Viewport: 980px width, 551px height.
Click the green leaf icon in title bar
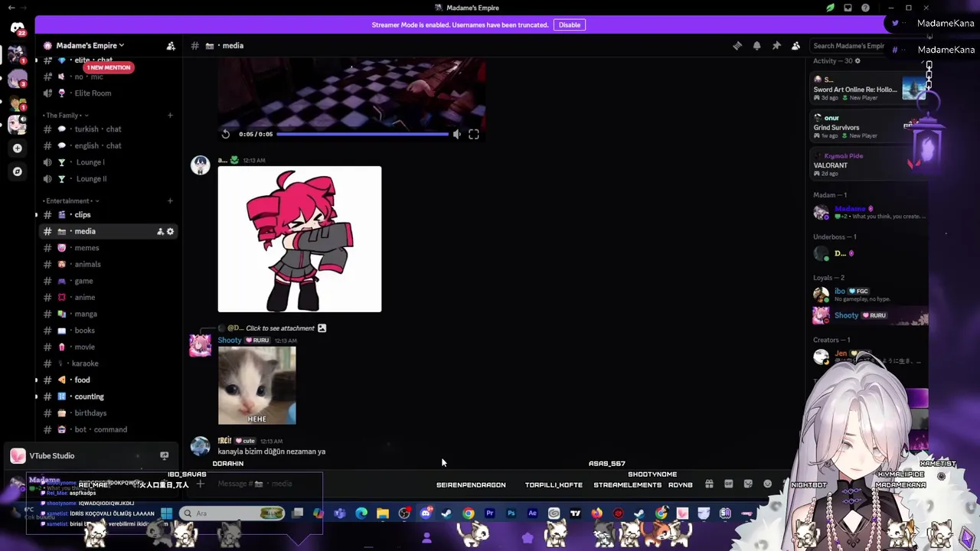830,8
